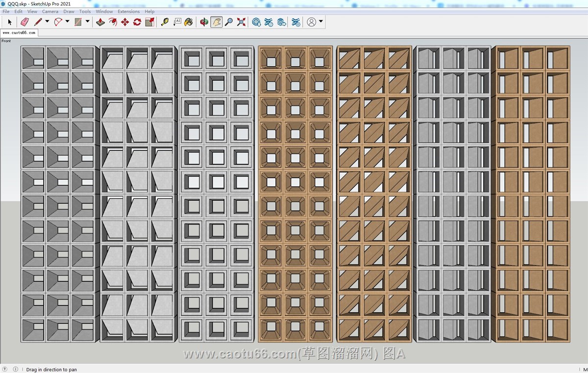
Task: Open the Help menu
Action: (x=149, y=11)
